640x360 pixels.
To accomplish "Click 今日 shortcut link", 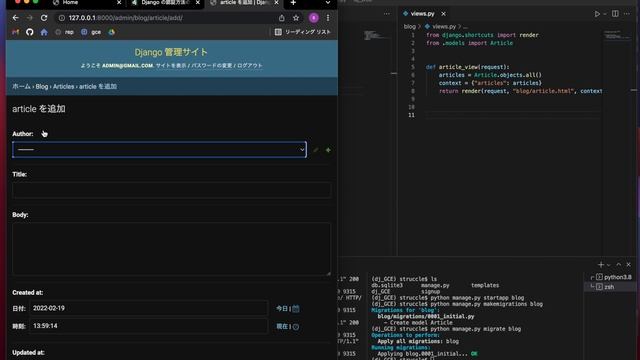I will [282, 309].
